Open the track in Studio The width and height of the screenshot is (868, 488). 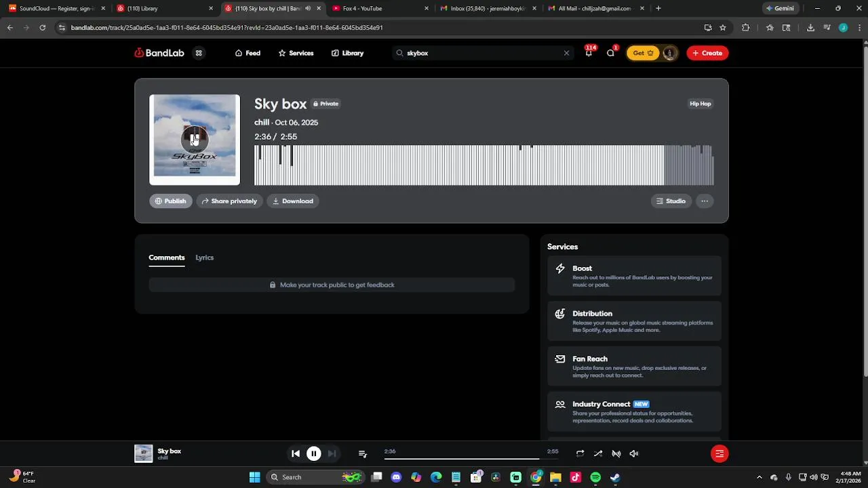point(671,201)
